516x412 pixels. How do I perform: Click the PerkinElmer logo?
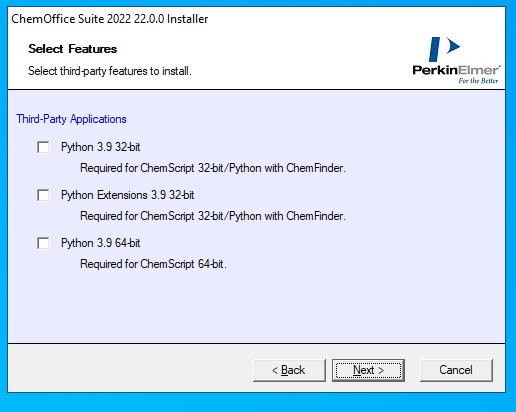click(456, 60)
